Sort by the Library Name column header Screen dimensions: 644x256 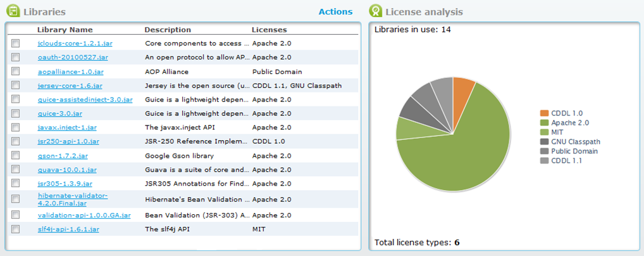pyautogui.click(x=65, y=30)
